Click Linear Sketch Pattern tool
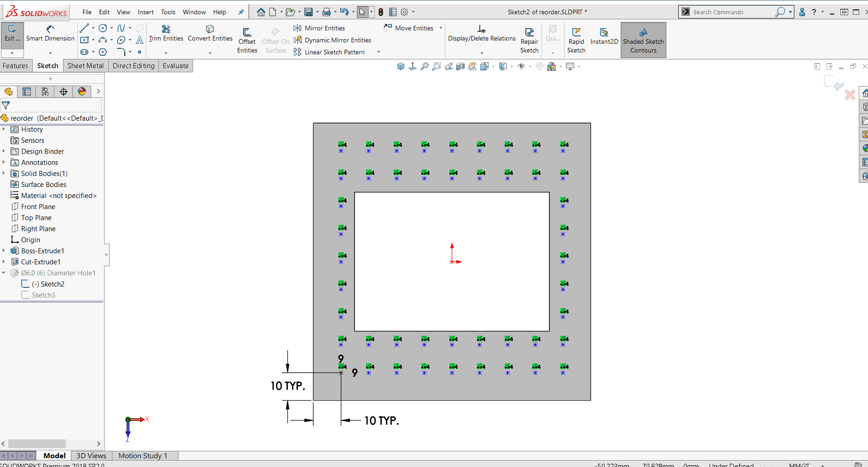The width and height of the screenshot is (868, 467). [329, 52]
